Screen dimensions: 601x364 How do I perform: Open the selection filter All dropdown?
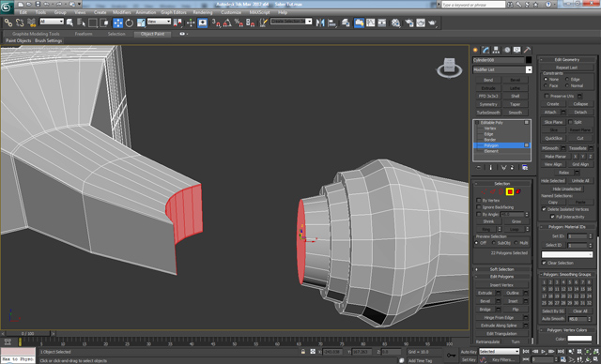[x=52, y=22]
